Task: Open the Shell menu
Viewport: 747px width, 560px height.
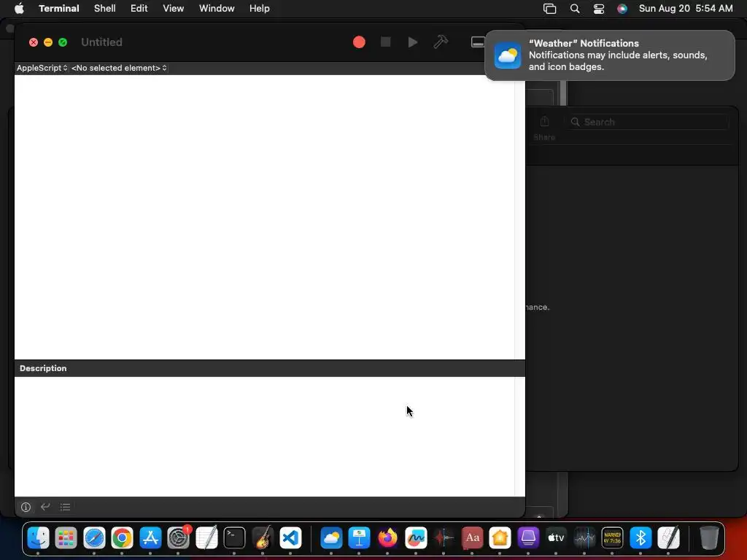Action: coord(105,8)
